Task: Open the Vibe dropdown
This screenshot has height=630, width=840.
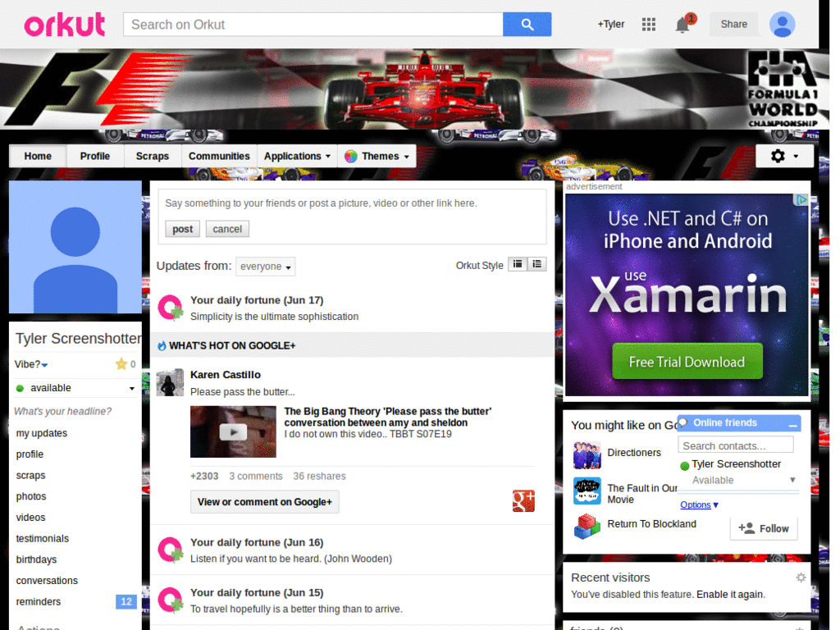Action: point(31,364)
